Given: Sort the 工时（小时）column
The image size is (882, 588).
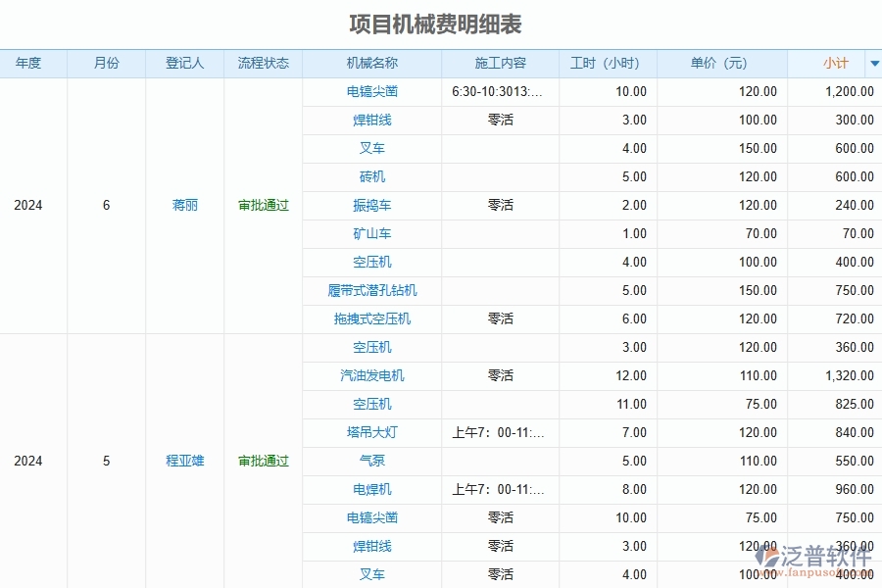Looking at the screenshot, I should 606,63.
